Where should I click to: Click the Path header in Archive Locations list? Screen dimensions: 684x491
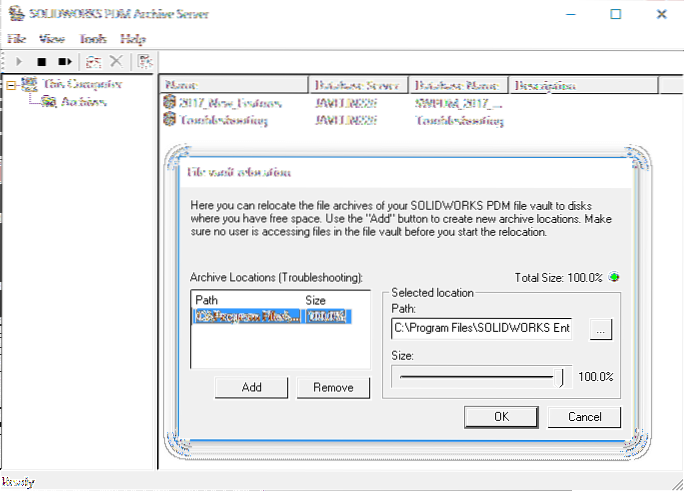206,300
